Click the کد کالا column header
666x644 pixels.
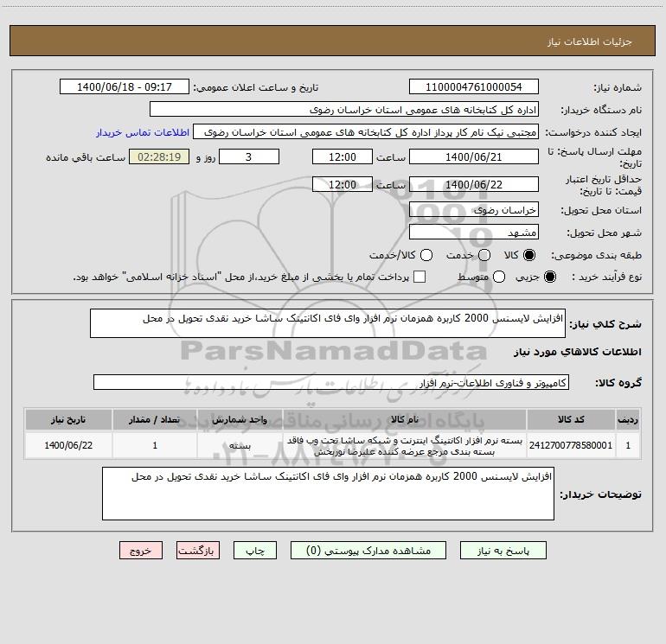coord(571,420)
